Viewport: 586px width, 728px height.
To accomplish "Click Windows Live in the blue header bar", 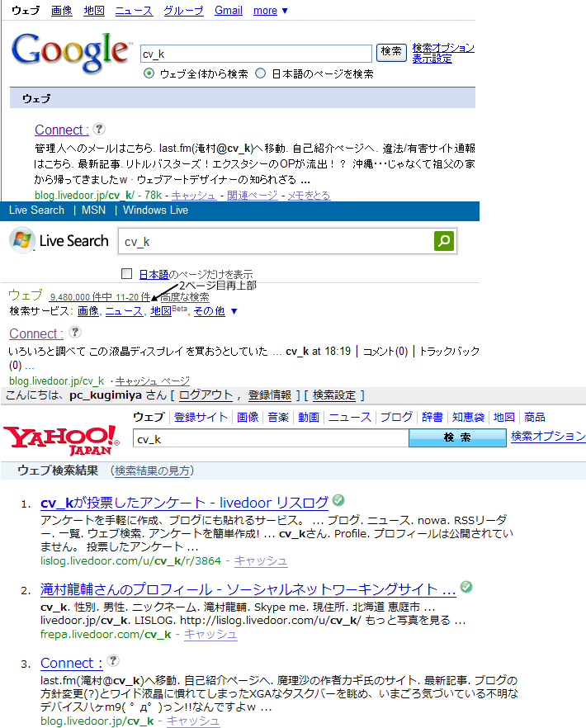I will click(x=155, y=210).
